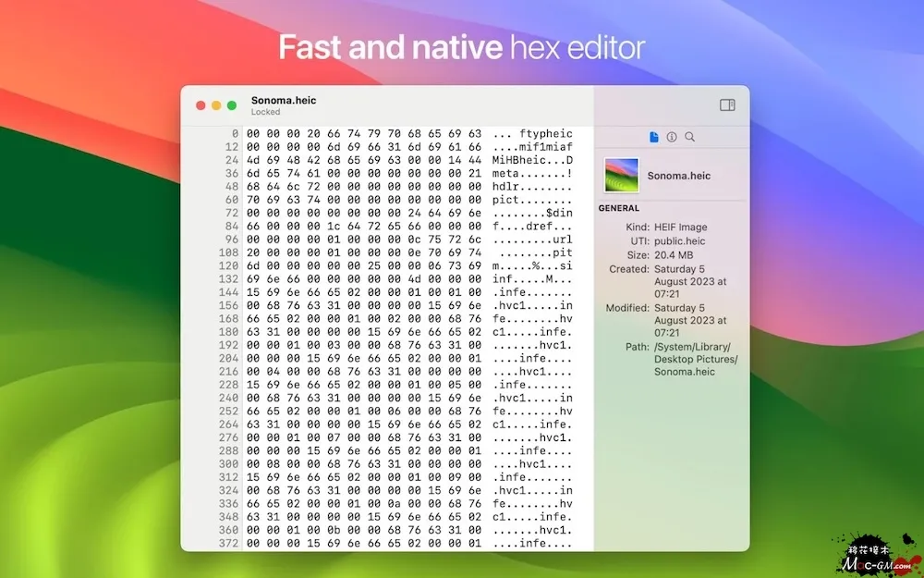Click offset number 312 in the gutter
The height and width of the screenshot is (578, 924).
pos(228,477)
